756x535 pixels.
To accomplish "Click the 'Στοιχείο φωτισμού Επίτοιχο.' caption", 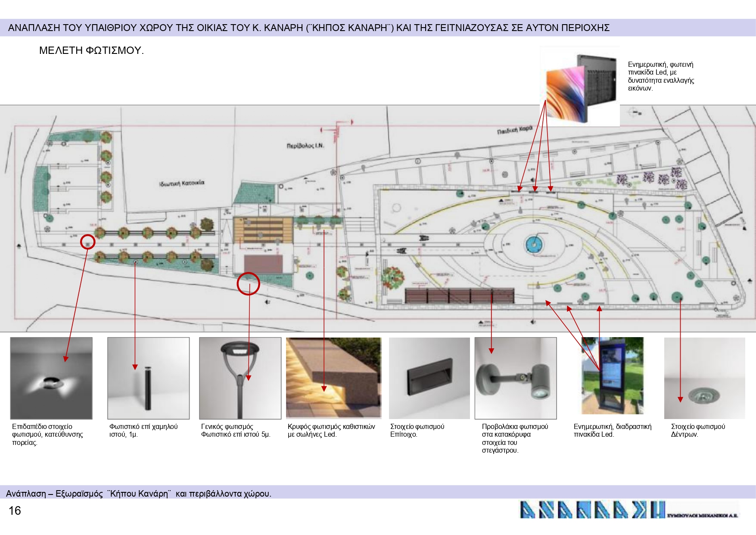I will point(417,430).
